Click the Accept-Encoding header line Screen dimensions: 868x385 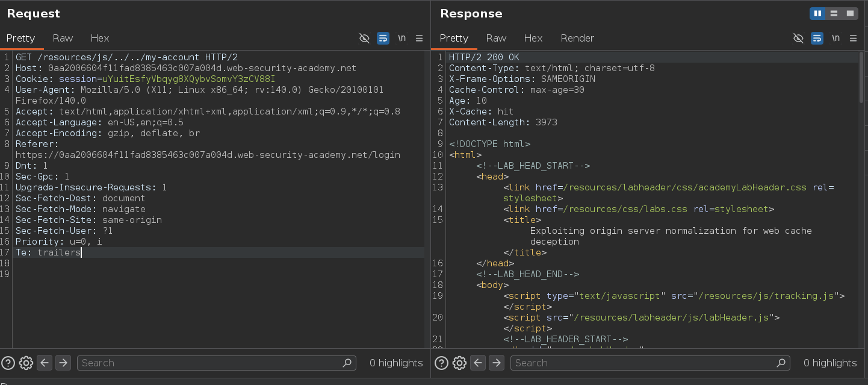108,133
